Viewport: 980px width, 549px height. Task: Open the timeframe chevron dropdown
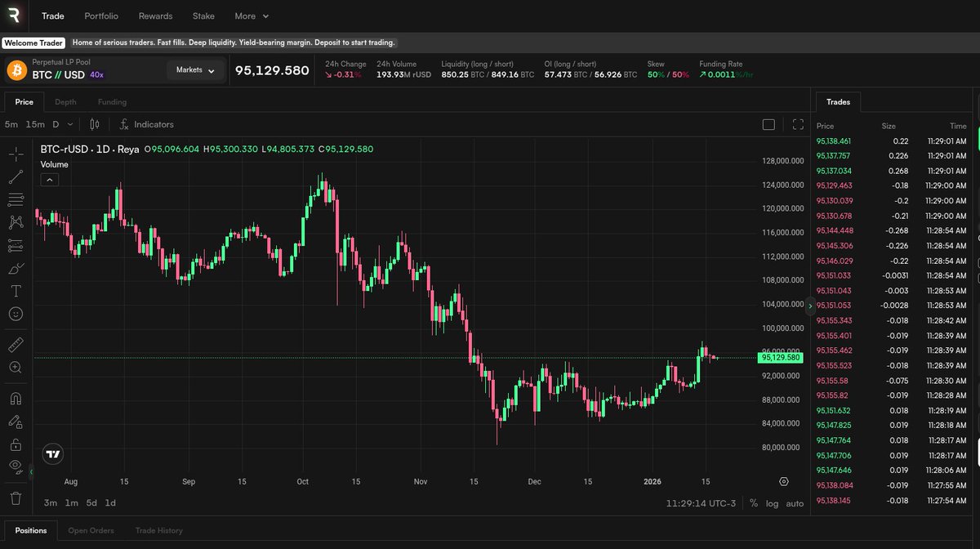[71, 124]
